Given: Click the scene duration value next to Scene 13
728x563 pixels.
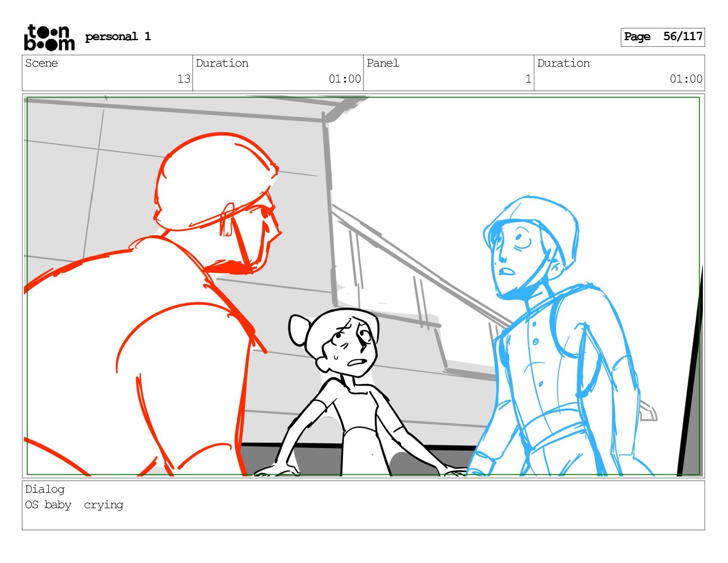Looking at the screenshot, I should point(345,79).
